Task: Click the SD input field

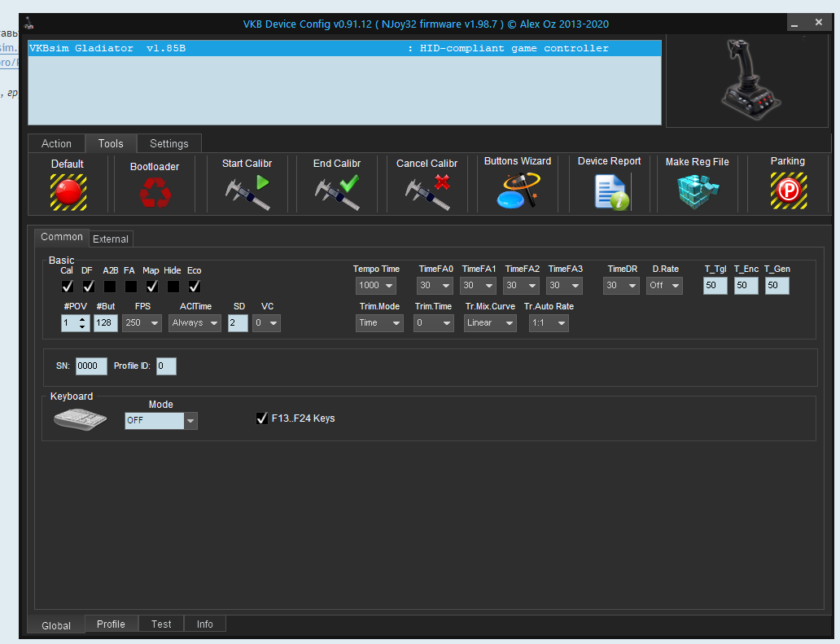Action: [x=238, y=323]
